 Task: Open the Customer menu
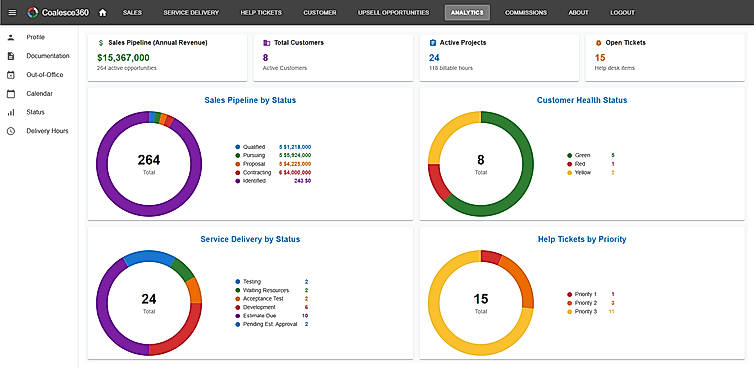coord(320,13)
